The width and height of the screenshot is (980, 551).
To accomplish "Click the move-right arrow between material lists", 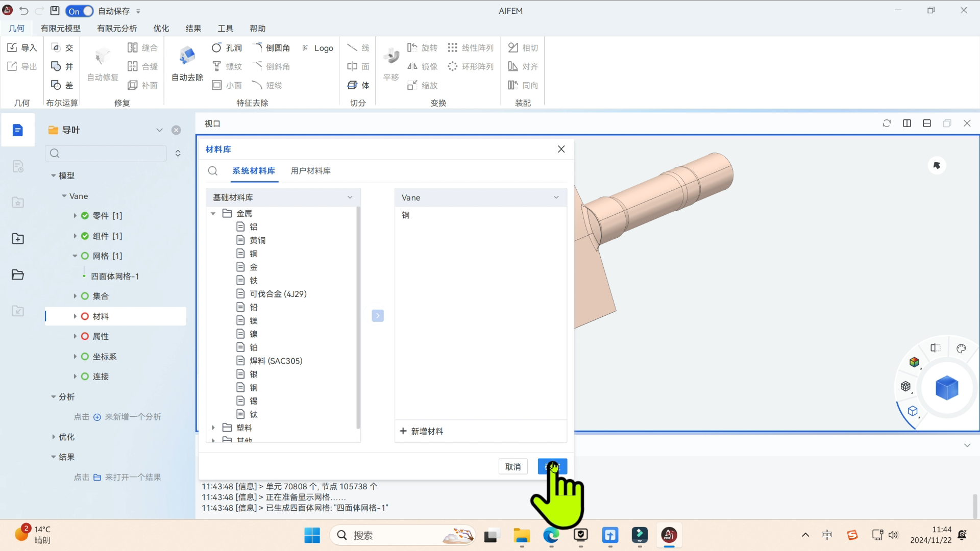I will [378, 316].
